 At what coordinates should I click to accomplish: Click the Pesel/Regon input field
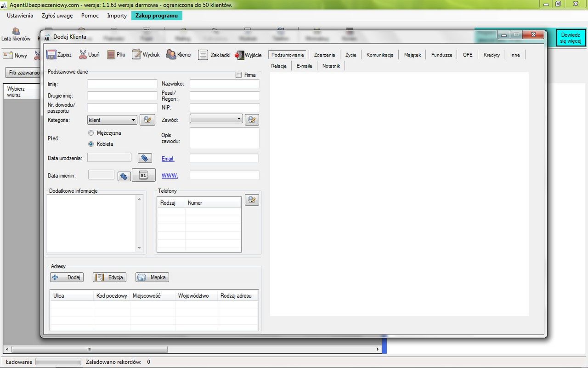225,96
